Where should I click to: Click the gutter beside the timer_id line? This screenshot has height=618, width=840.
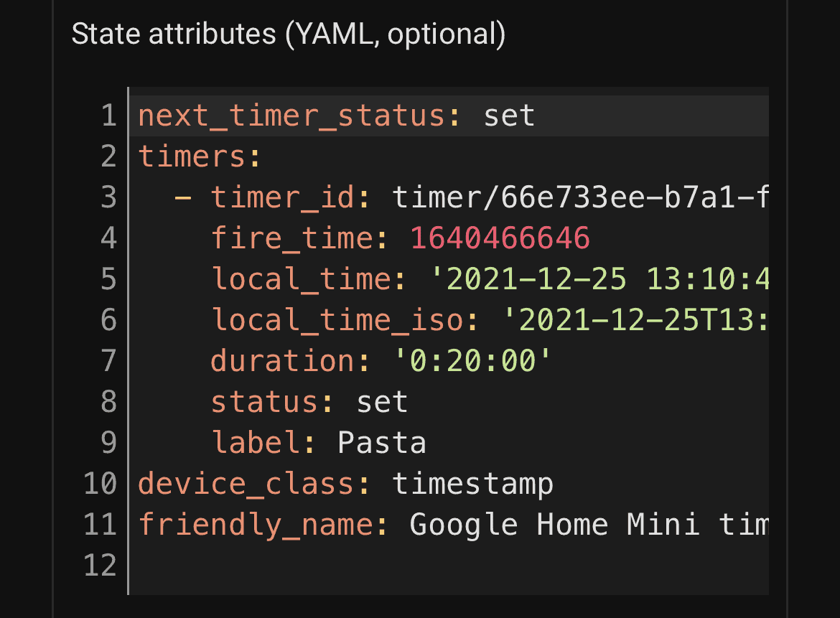tap(109, 197)
